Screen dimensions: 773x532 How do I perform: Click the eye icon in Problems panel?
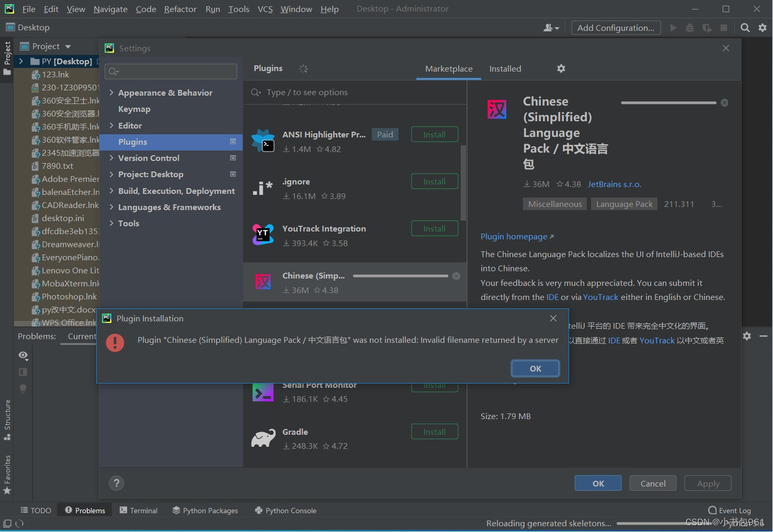pyautogui.click(x=23, y=355)
